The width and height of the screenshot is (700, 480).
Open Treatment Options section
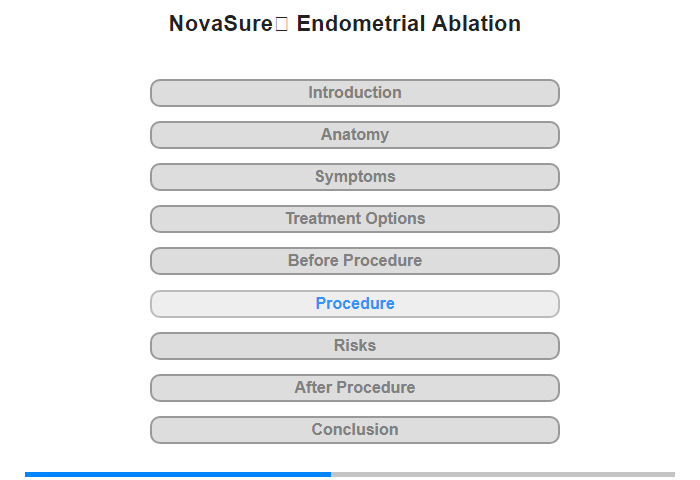[x=355, y=219]
